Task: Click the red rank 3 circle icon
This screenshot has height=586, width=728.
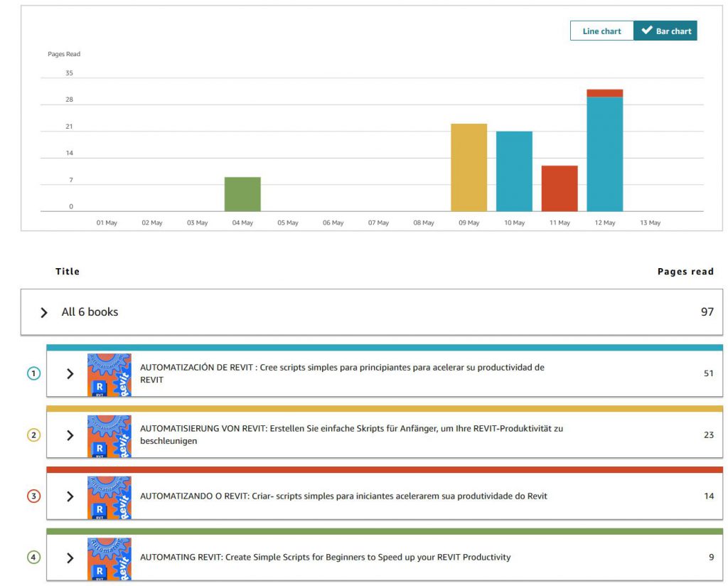Action: pyautogui.click(x=33, y=496)
